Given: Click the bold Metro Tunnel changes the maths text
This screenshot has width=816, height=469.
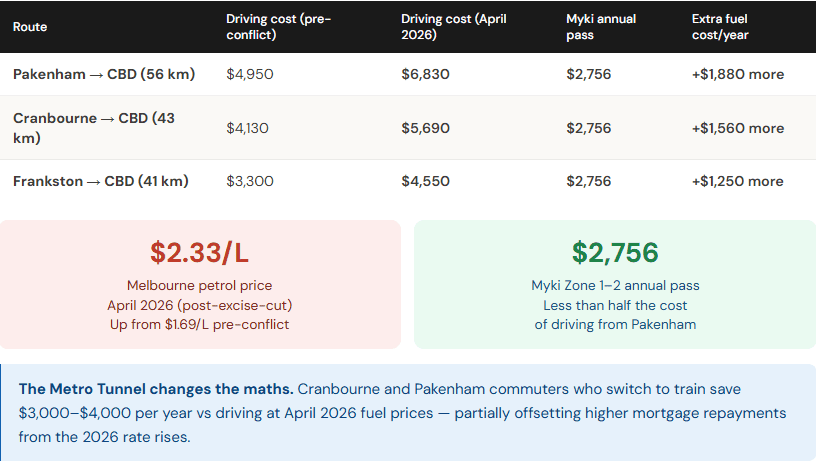Looking at the screenshot, I should pos(155,388).
